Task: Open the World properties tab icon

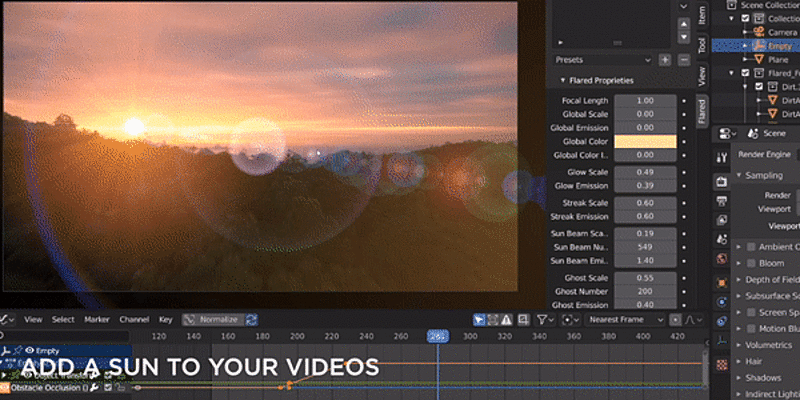Action: pyautogui.click(x=721, y=259)
